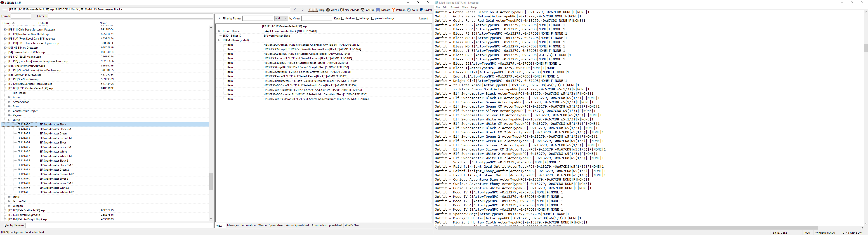The image size is (868, 235).
Task: Open the What's New tab
Action: click(352, 225)
